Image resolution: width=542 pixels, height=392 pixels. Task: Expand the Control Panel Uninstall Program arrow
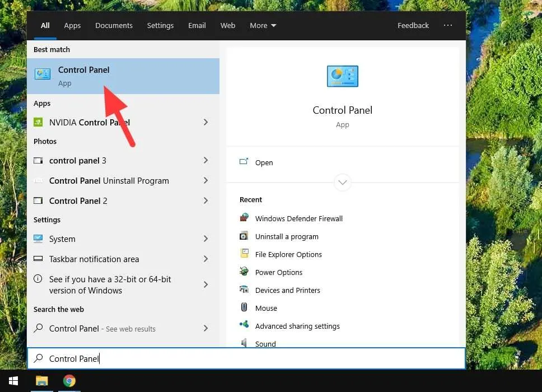pyautogui.click(x=205, y=180)
